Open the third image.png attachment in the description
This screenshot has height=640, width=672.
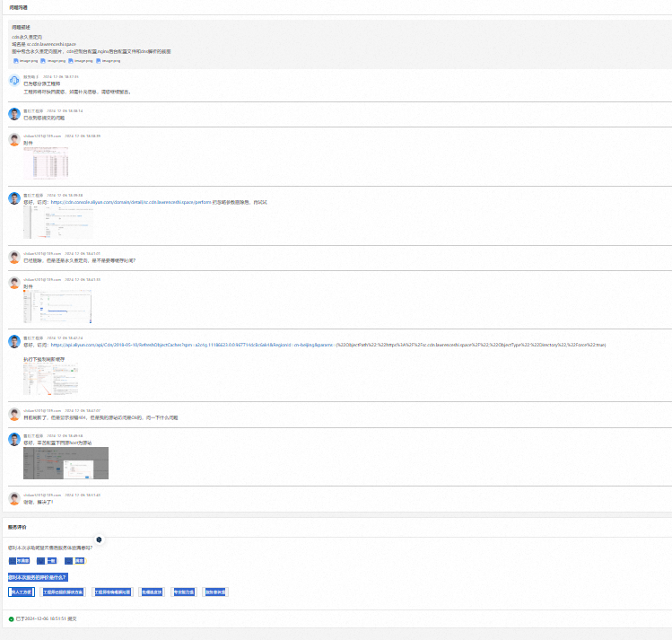coord(81,61)
